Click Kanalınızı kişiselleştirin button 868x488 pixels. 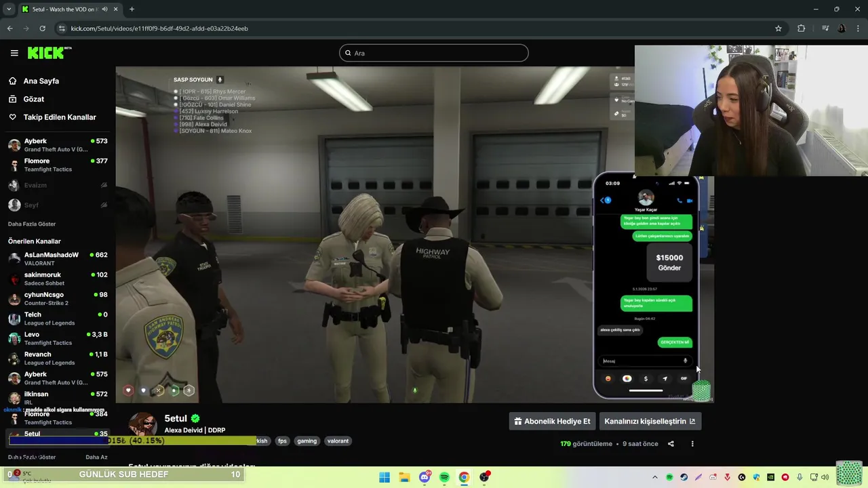coord(650,421)
